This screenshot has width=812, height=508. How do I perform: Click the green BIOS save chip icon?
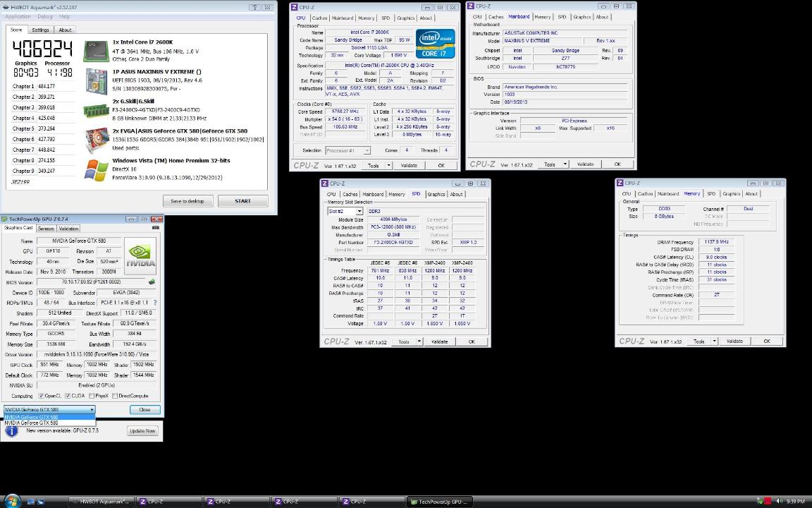point(152,282)
